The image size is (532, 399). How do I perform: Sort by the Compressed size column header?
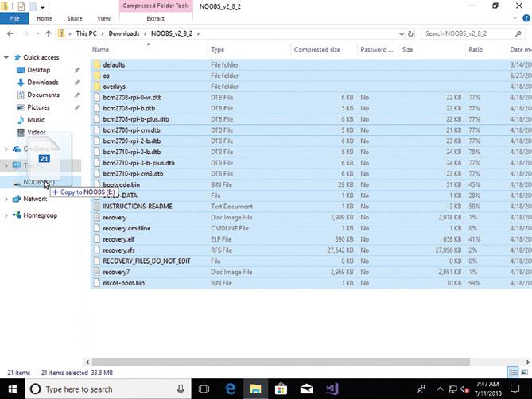pyautogui.click(x=316, y=49)
